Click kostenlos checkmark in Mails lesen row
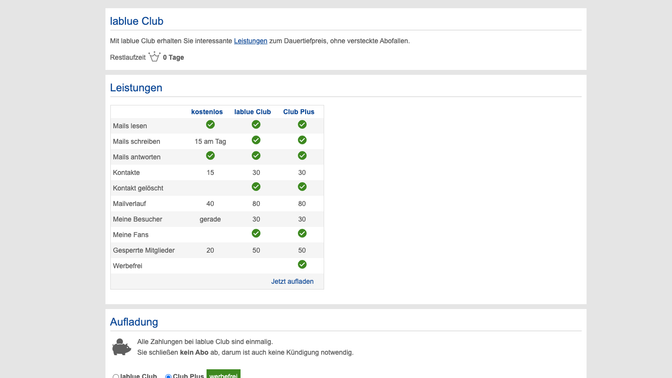The height and width of the screenshot is (378, 672). pyautogui.click(x=210, y=124)
